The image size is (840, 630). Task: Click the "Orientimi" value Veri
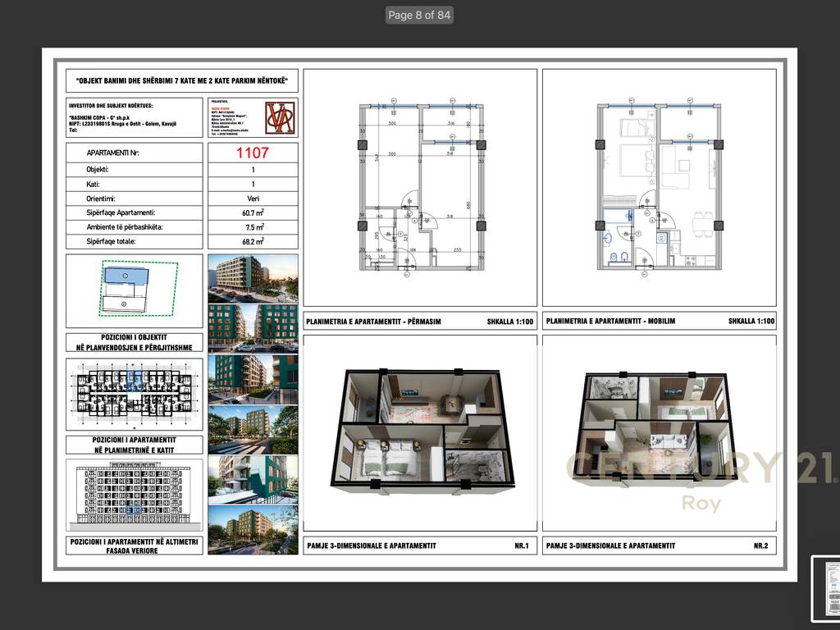point(253,199)
